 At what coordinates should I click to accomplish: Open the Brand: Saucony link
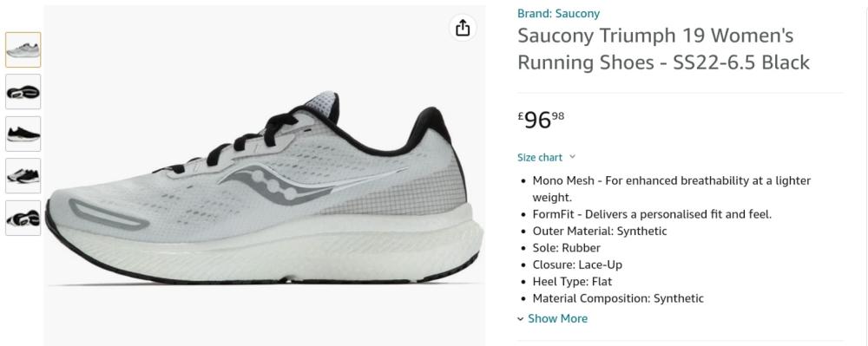[x=558, y=13]
